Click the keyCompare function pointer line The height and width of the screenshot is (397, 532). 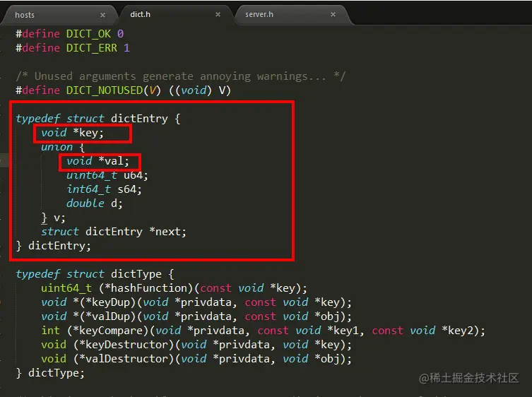point(264,331)
